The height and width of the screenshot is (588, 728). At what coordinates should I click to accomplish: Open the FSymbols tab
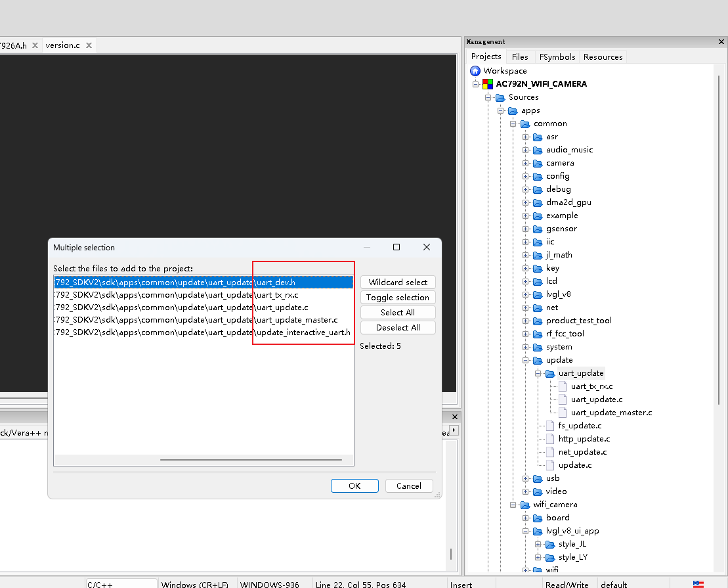pyautogui.click(x=557, y=57)
